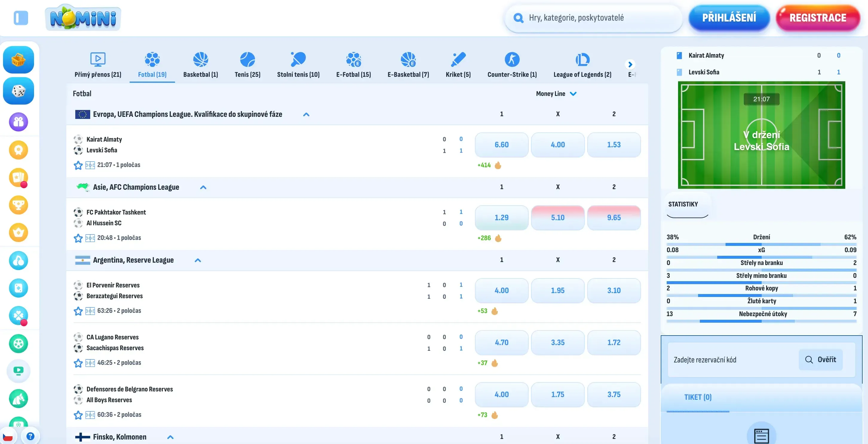
Task: Click the Zadejte rezervační kód input
Action: [733, 360]
